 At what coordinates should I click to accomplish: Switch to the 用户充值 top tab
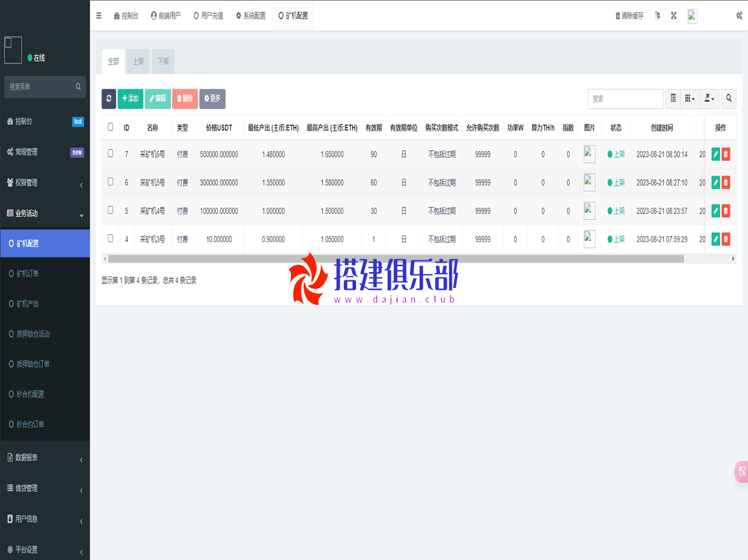coord(209,16)
